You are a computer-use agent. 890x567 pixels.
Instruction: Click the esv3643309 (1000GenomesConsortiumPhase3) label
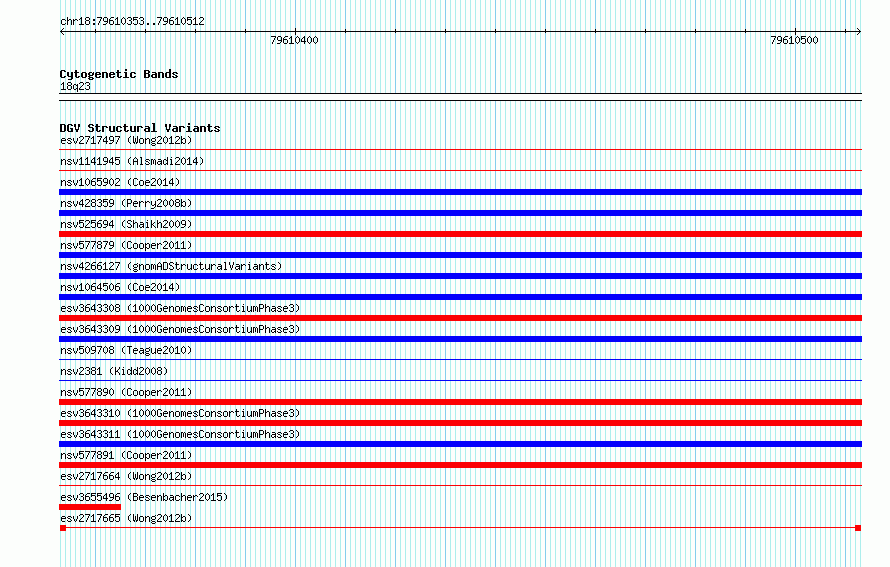[180, 329]
